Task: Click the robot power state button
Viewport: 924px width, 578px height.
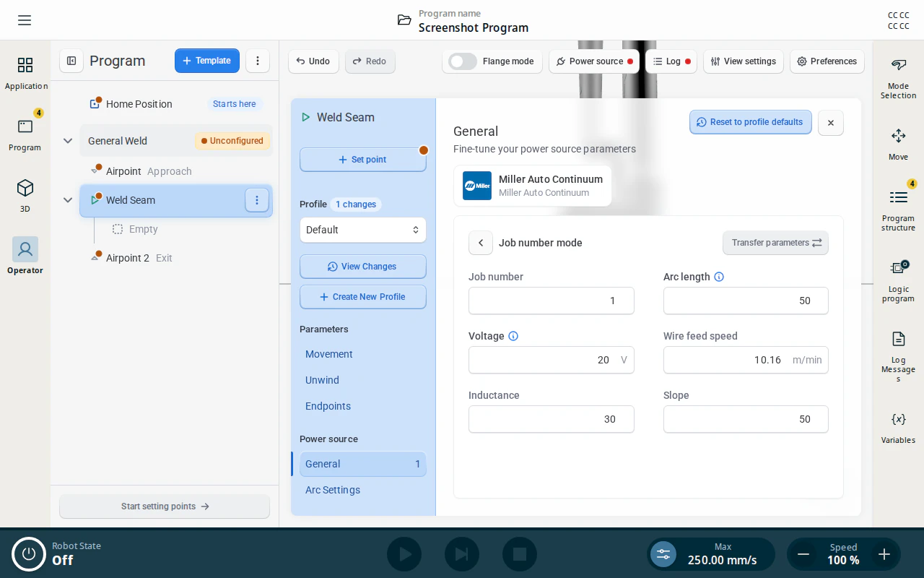Action: 29,554
